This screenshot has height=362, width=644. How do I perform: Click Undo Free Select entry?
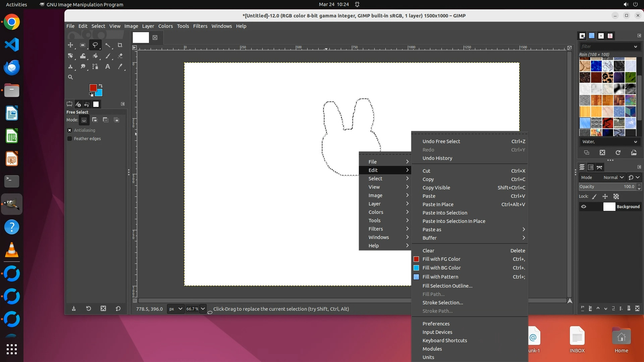(441, 141)
